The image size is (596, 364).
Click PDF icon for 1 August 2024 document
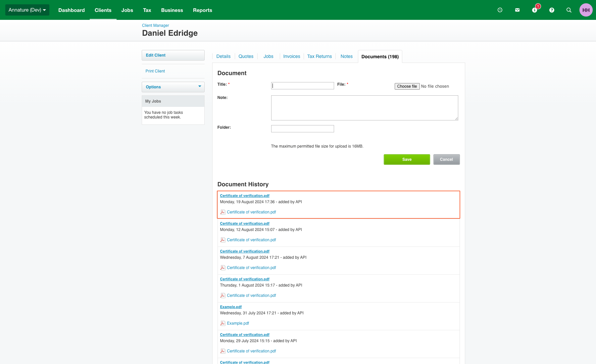pyautogui.click(x=223, y=296)
